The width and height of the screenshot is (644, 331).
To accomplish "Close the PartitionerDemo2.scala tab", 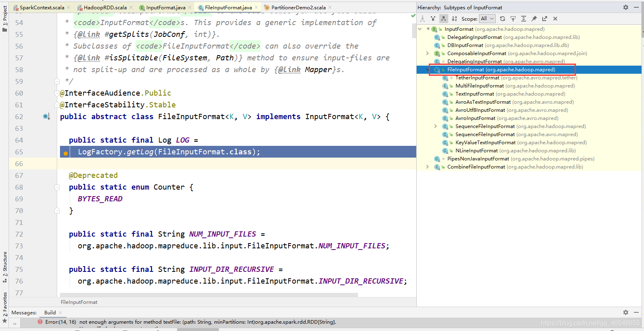I will click(330, 7).
